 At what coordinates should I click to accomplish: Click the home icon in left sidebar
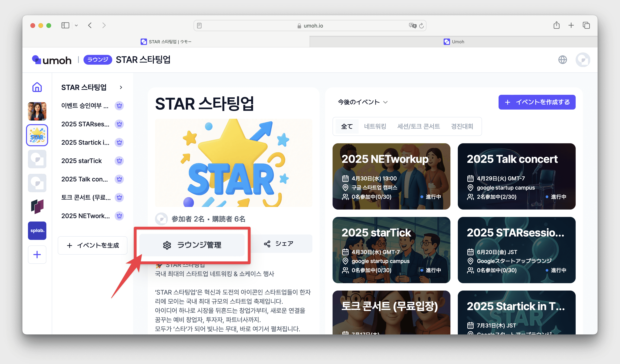[x=37, y=87]
